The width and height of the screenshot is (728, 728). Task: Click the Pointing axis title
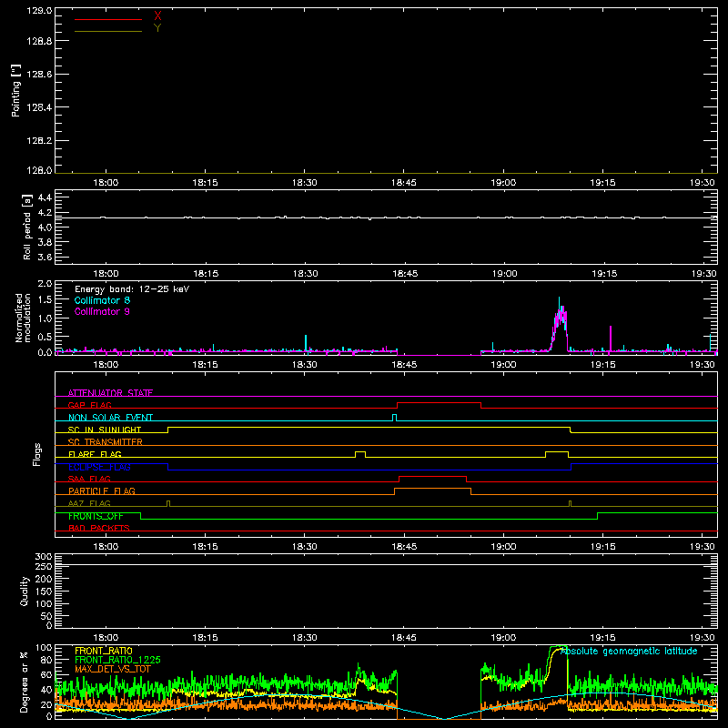coord(16,90)
